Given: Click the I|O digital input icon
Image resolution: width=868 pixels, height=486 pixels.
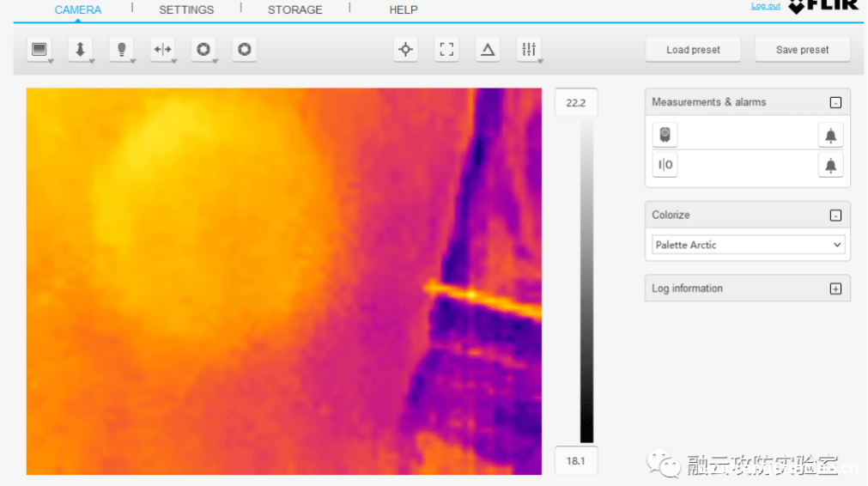Looking at the screenshot, I should click(x=665, y=165).
